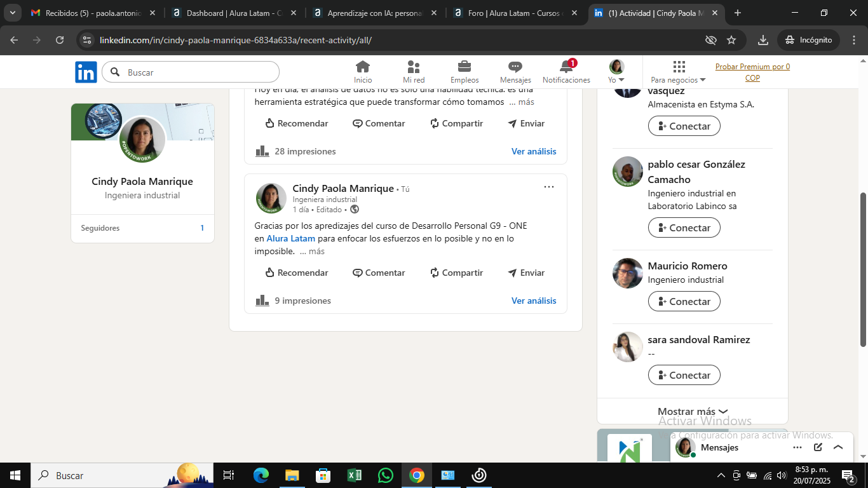Recomendar the Desarrollo Personal G9 post
Viewport: 868px width, 488px height.
(x=297, y=273)
